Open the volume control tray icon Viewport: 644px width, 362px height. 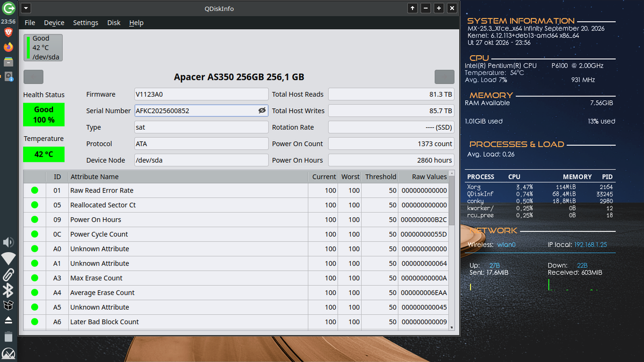click(9, 243)
